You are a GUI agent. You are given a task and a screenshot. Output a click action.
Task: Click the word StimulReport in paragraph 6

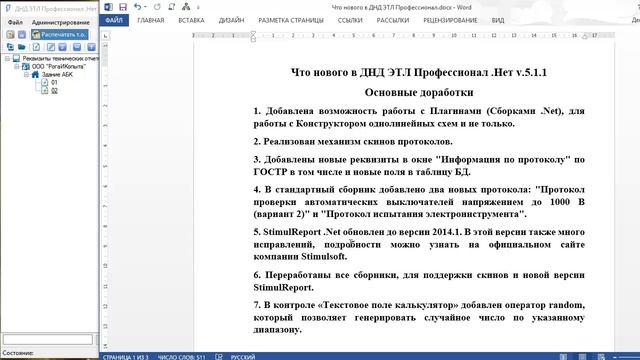point(281,287)
